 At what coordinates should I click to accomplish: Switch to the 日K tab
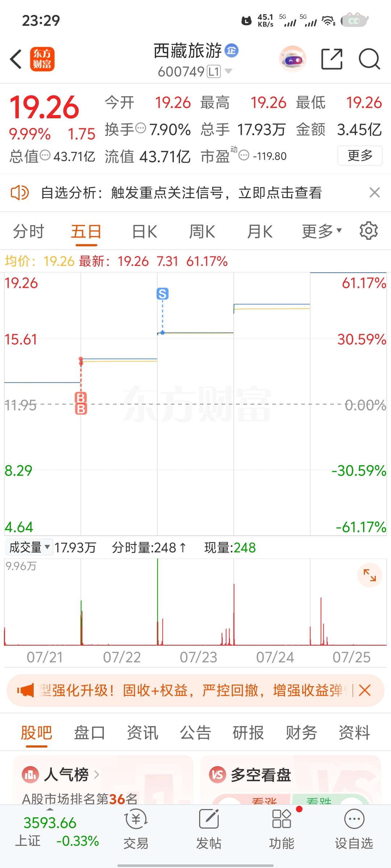tap(144, 231)
